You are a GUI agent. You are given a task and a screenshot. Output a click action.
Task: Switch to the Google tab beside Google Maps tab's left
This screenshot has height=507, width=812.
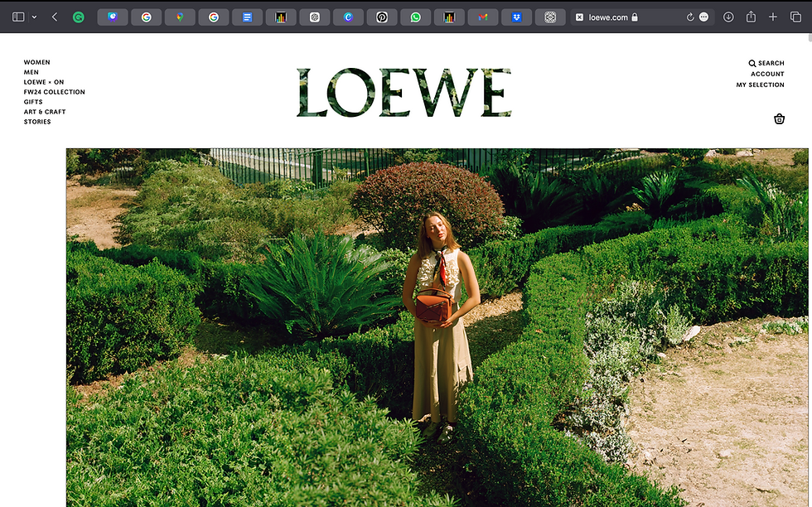click(x=146, y=17)
